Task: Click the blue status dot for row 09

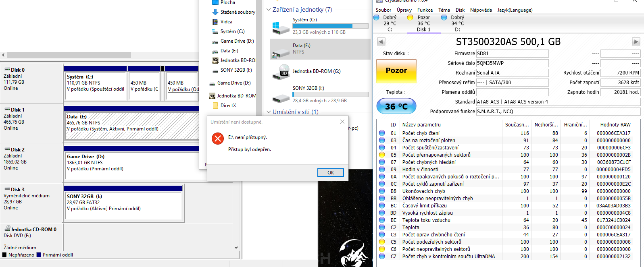Action: [x=382, y=169]
